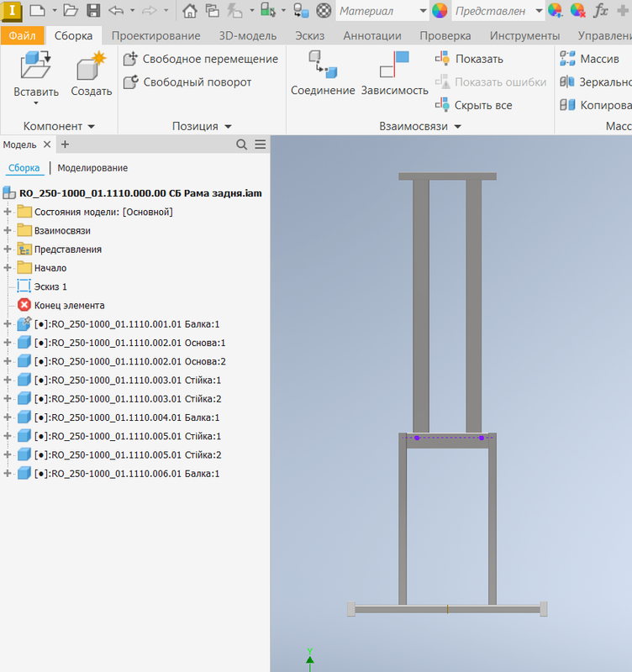The image size is (632, 672).
Task: Start the Зависимость constraint tool
Action: (x=395, y=73)
